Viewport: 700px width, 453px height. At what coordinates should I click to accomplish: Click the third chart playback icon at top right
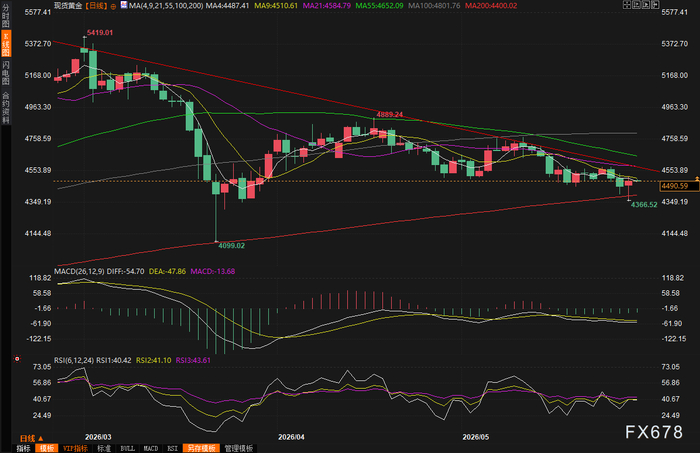pyautogui.click(x=646, y=5)
